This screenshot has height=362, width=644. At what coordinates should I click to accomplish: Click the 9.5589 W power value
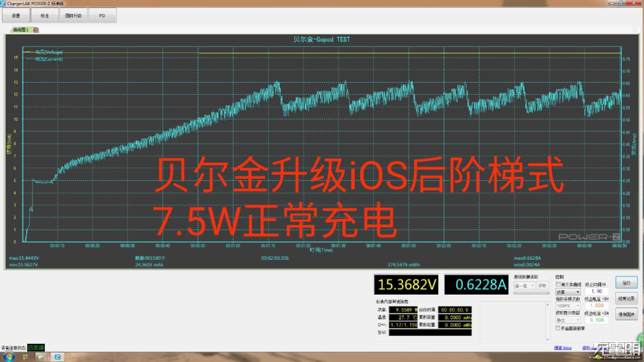click(x=403, y=310)
